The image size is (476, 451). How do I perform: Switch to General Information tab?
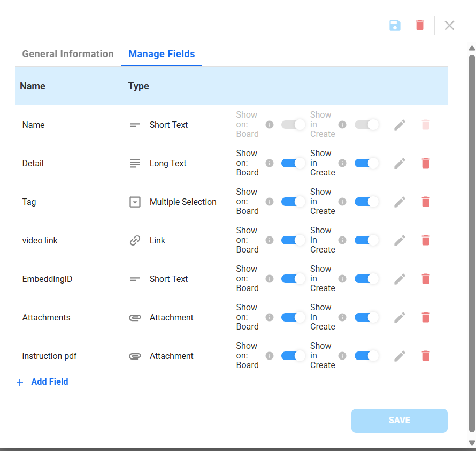tap(68, 54)
